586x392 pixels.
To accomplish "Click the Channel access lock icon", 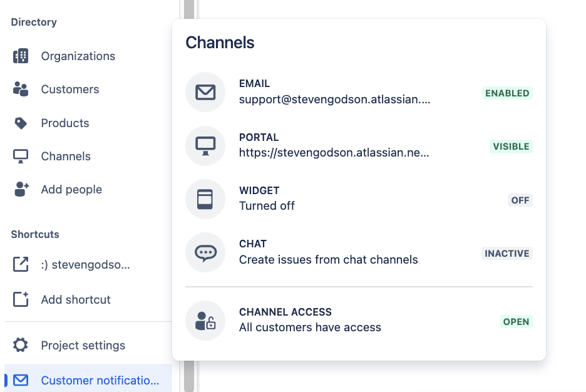I will click(x=205, y=320).
